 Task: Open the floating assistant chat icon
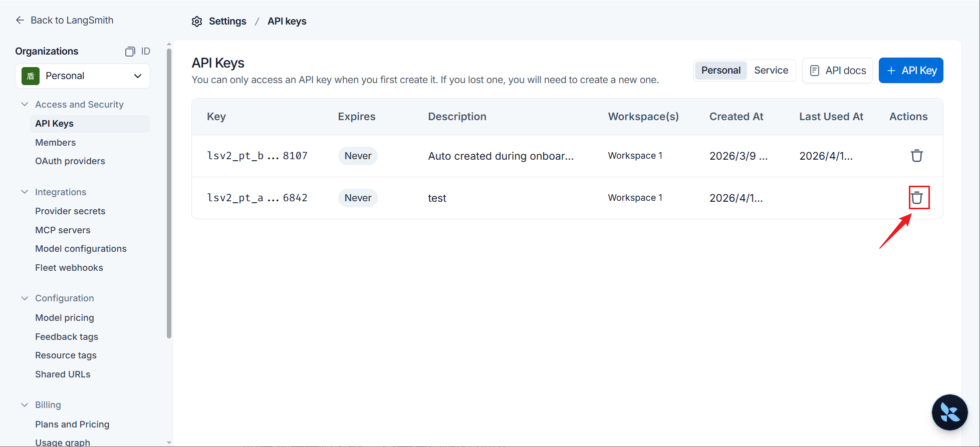949,412
